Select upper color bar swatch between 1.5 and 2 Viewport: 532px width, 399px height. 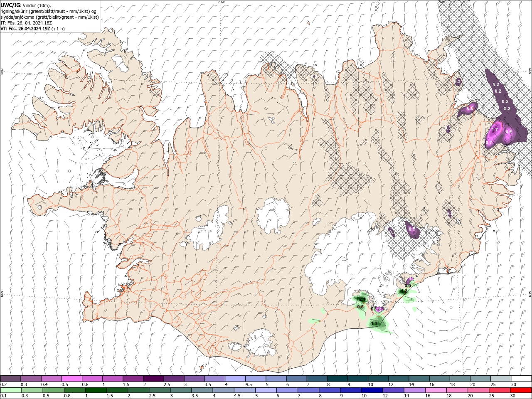[x=133, y=379]
